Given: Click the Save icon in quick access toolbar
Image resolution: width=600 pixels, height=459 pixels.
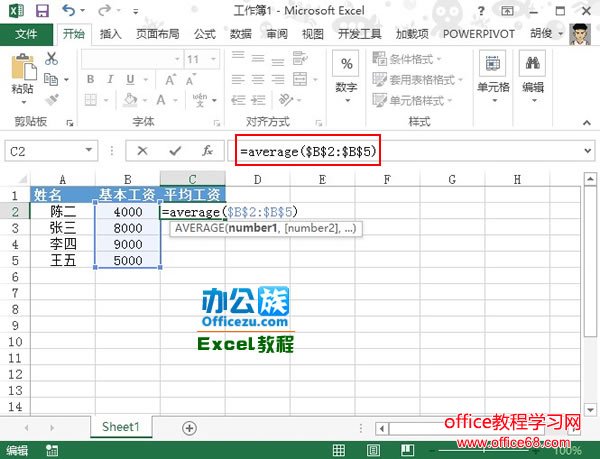Looking at the screenshot, I should pos(42,11).
